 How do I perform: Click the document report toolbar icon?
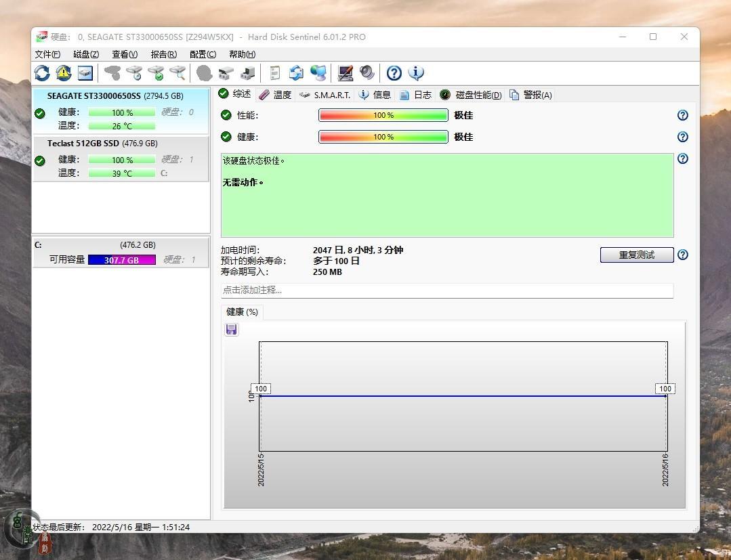click(274, 73)
